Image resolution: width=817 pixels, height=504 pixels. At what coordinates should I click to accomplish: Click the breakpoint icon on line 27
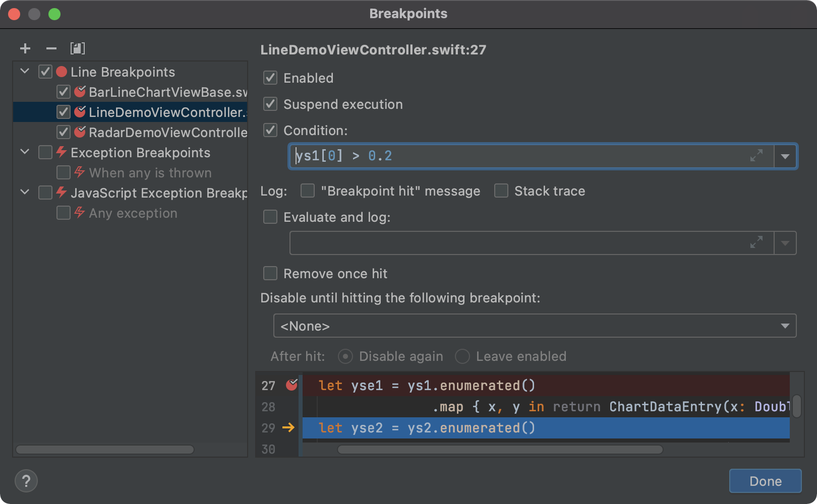click(292, 385)
